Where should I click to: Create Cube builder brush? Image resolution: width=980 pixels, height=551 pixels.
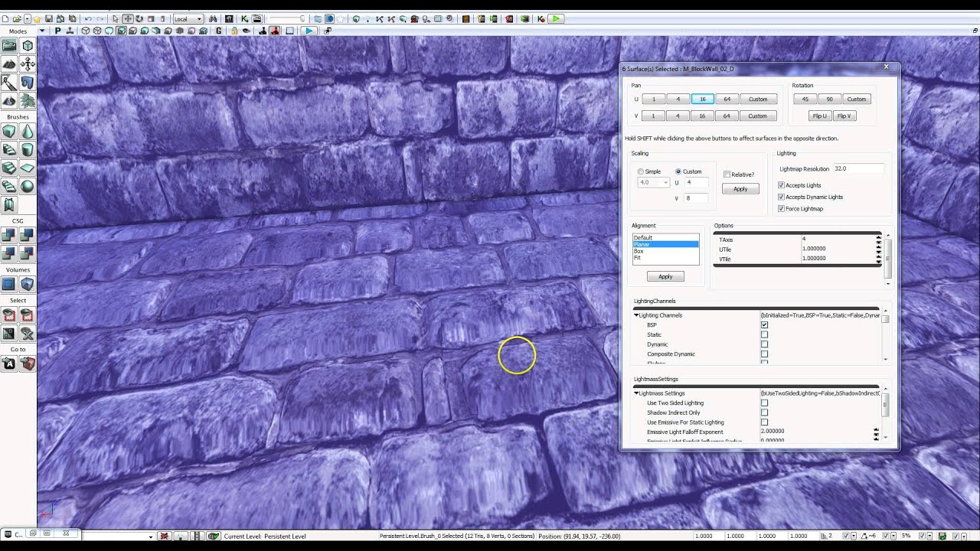click(9, 132)
